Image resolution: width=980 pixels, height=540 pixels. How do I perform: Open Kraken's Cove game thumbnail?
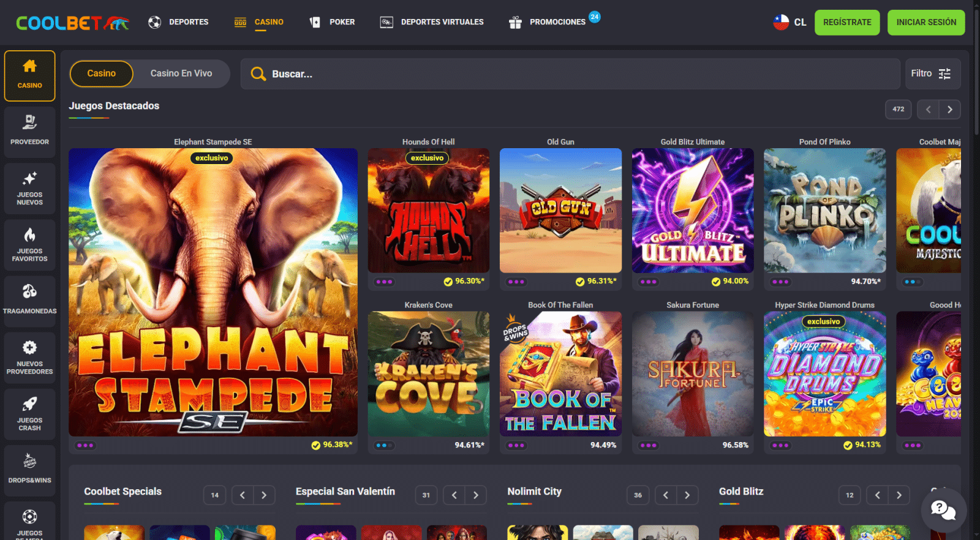429,374
